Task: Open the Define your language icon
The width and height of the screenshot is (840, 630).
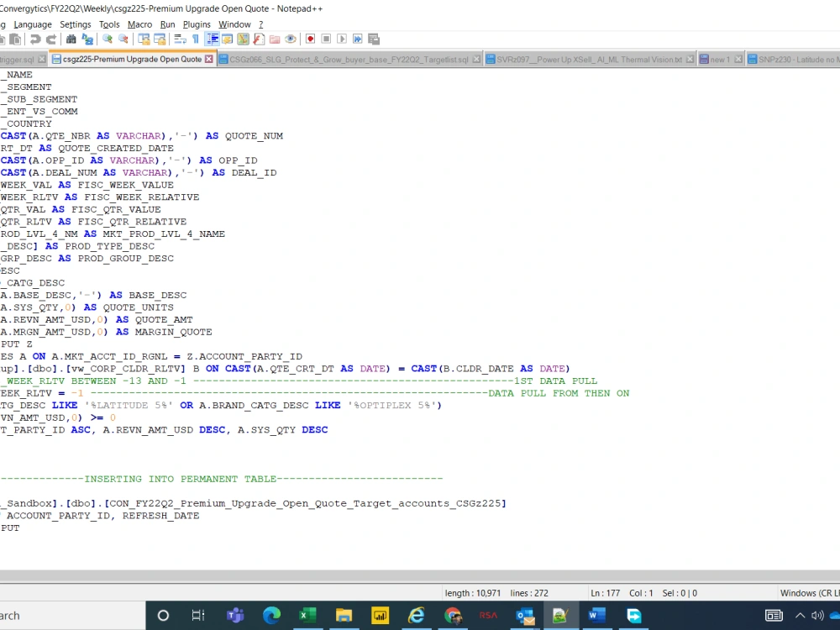Action: 227,39
